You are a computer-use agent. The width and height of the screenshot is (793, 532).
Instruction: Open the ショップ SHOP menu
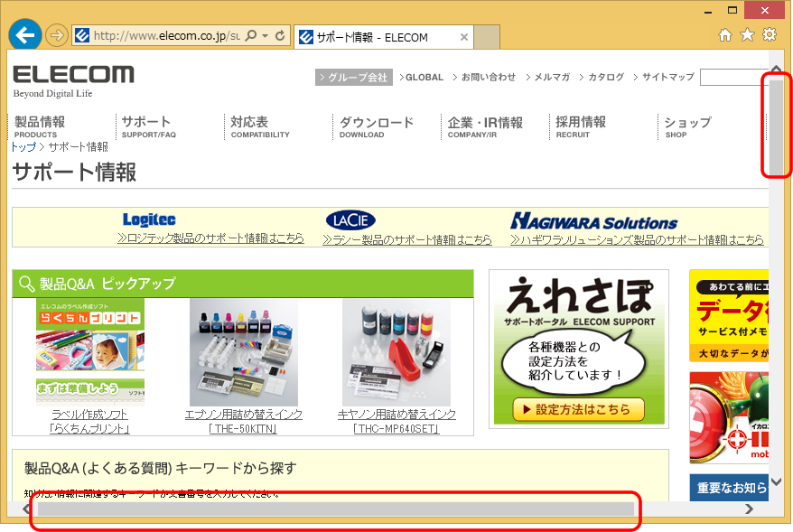pos(688,126)
